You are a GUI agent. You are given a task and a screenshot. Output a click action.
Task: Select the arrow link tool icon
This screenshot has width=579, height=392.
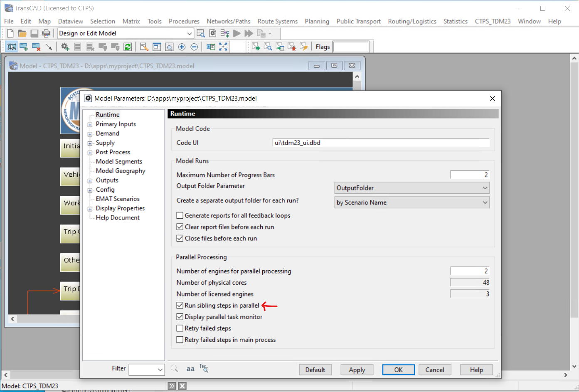pyautogui.click(x=49, y=47)
